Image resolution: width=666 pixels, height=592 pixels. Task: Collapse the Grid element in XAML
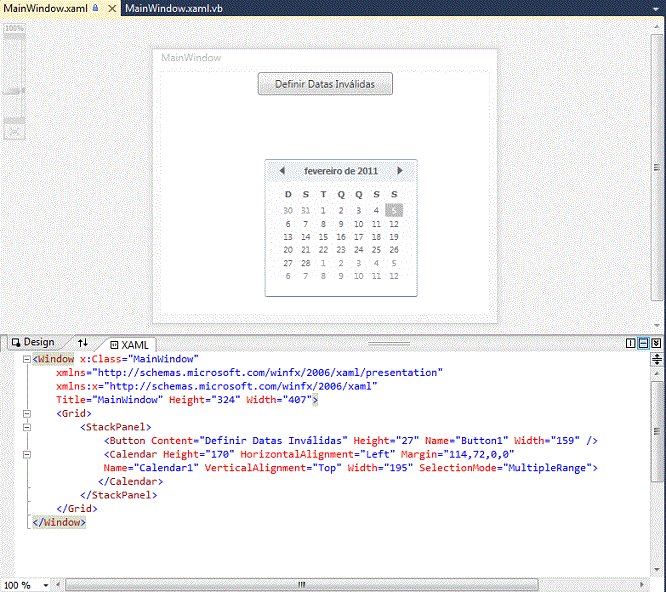coord(27,413)
